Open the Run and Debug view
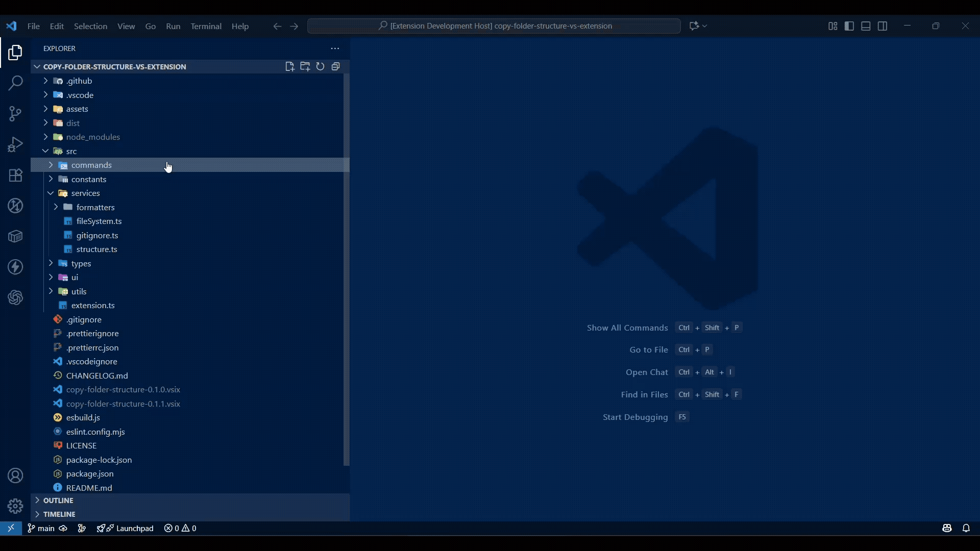 click(15, 144)
